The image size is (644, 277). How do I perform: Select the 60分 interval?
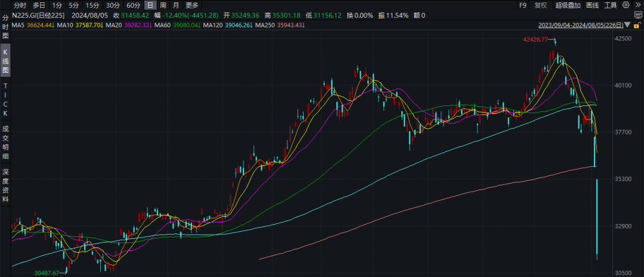point(133,5)
